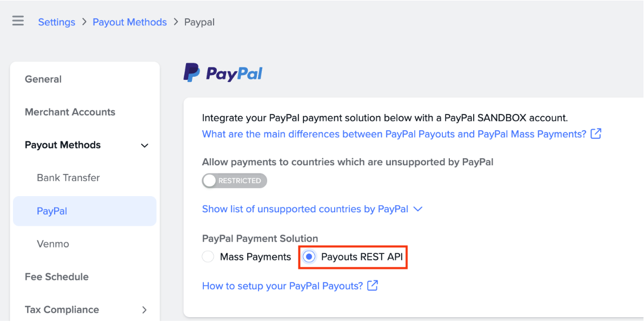Open Fee Schedule settings

[x=57, y=277]
